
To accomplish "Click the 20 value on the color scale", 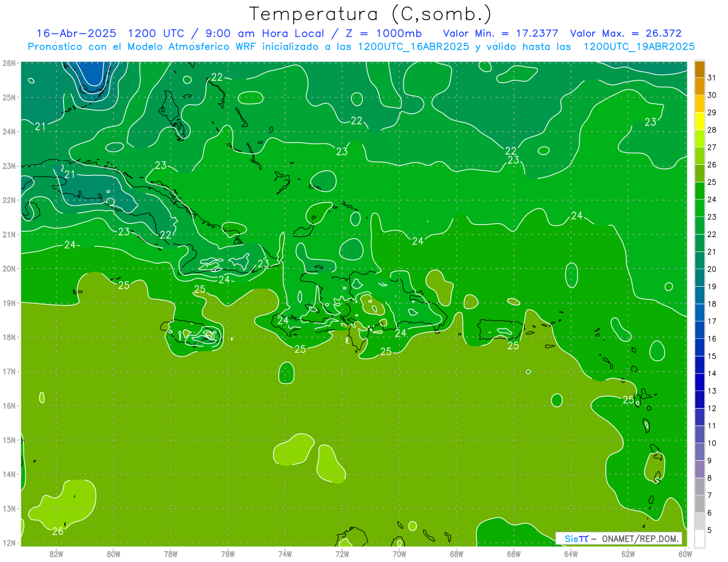I will 712,269.
